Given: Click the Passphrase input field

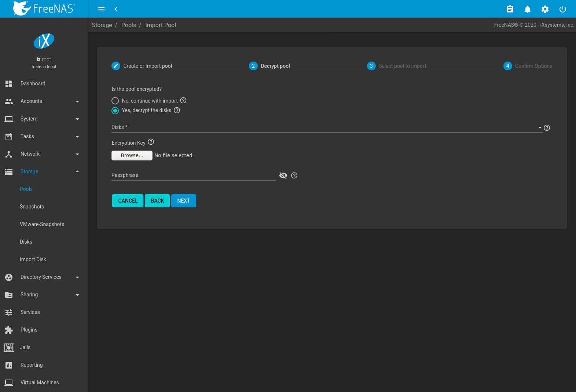Looking at the screenshot, I should click(x=193, y=175).
